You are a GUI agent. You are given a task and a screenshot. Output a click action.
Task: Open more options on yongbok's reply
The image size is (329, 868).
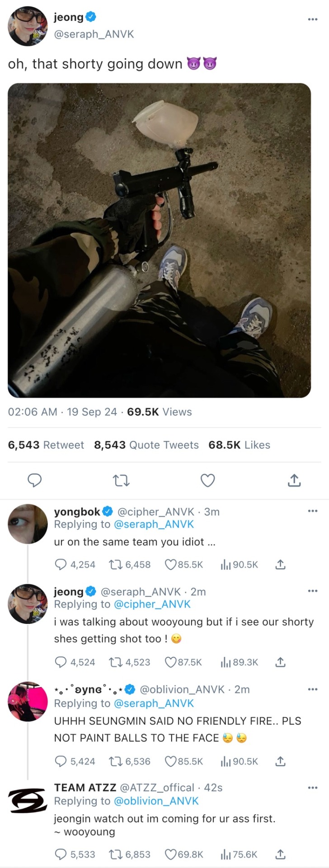click(312, 511)
